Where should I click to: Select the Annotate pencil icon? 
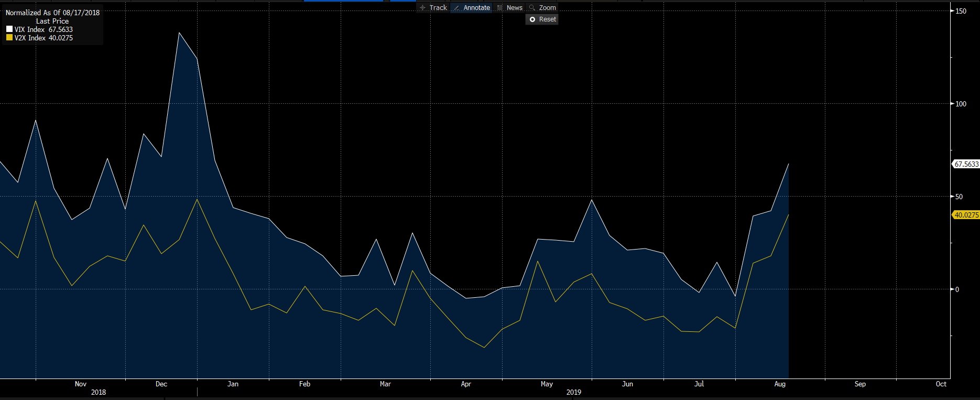(456, 8)
